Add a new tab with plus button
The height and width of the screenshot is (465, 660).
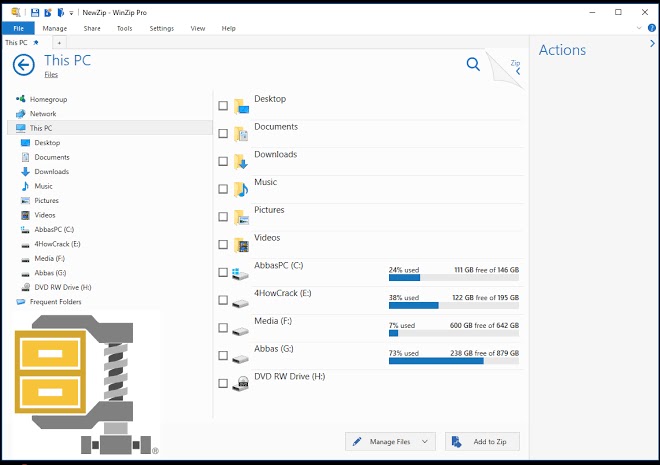[x=59, y=43]
